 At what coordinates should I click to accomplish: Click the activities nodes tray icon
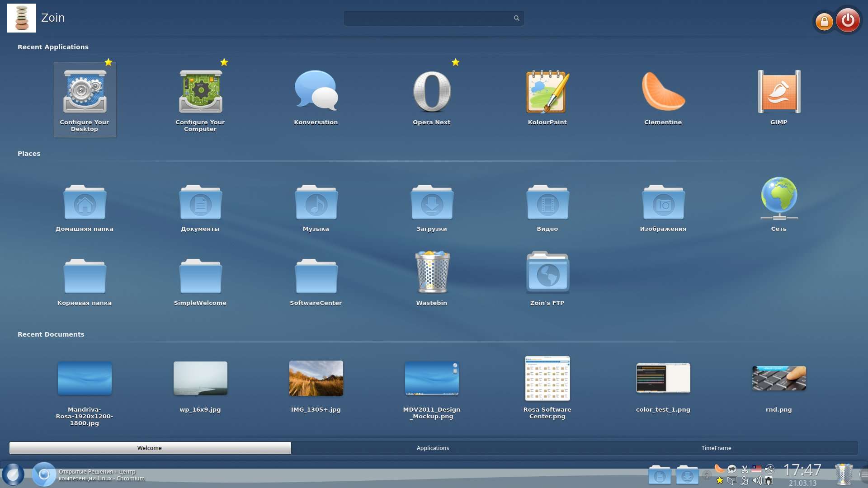point(745,481)
